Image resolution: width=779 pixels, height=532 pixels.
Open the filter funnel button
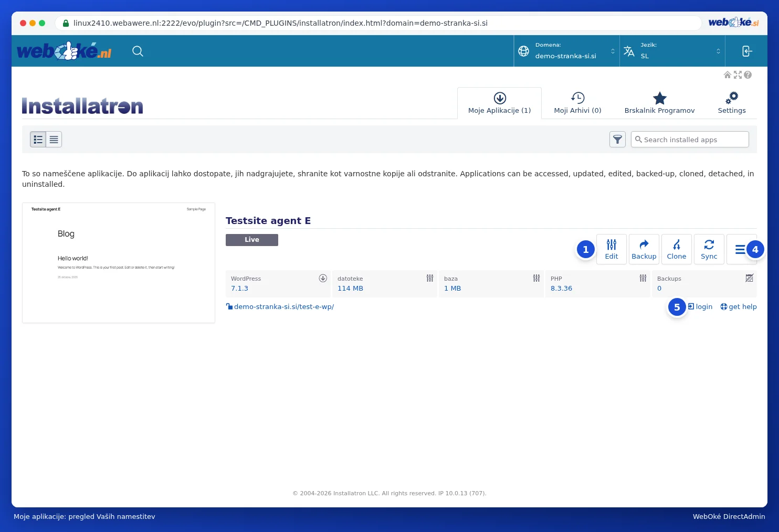click(617, 140)
